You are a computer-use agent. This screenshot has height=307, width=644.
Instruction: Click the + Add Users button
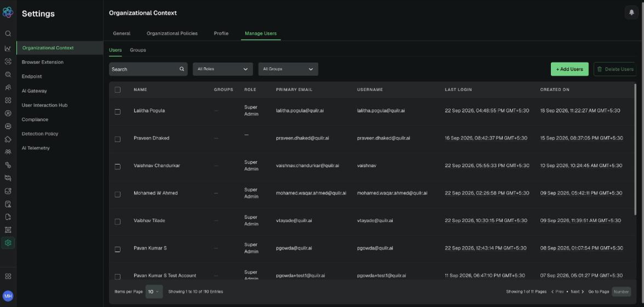click(x=569, y=69)
